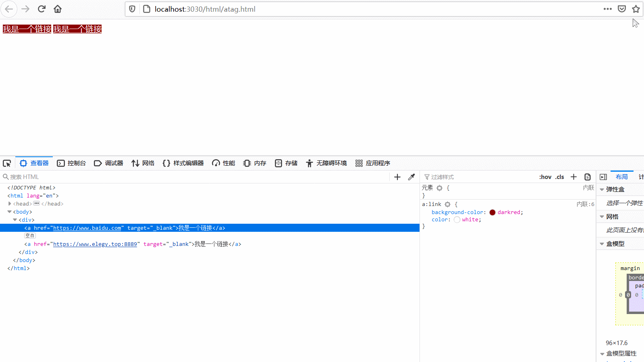644x362 pixels.
Task: Click the 过滤样式 filter styles field
Action: 480,177
